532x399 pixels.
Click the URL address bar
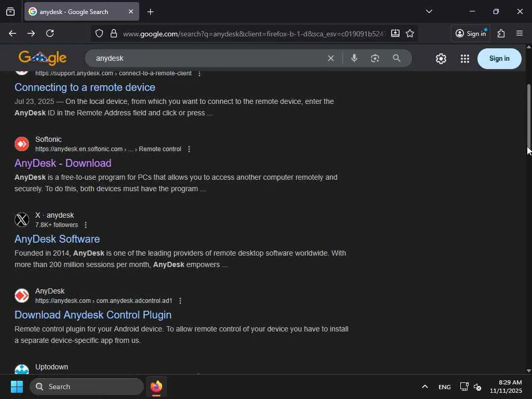pos(254,34)
